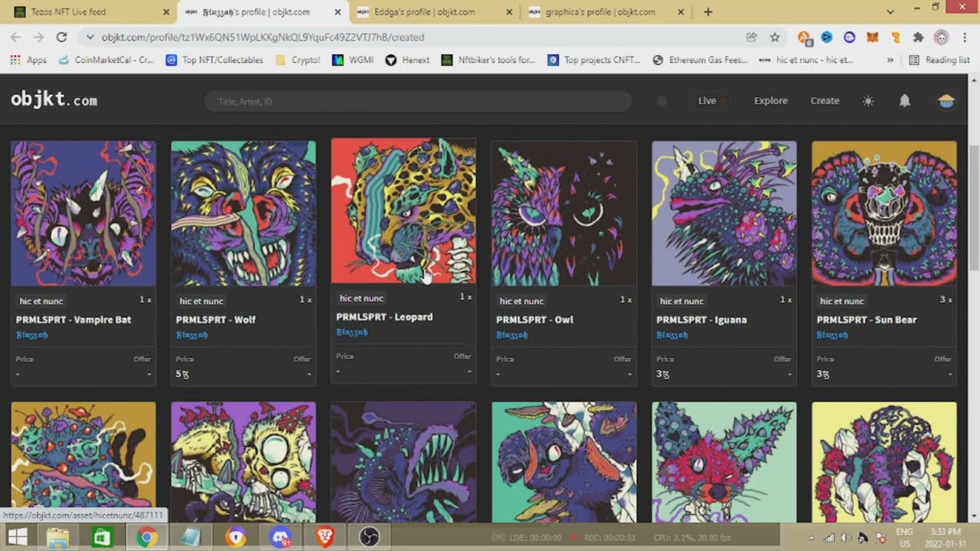
Task: Open Henext bookmark
Action: tap(407, 60)
